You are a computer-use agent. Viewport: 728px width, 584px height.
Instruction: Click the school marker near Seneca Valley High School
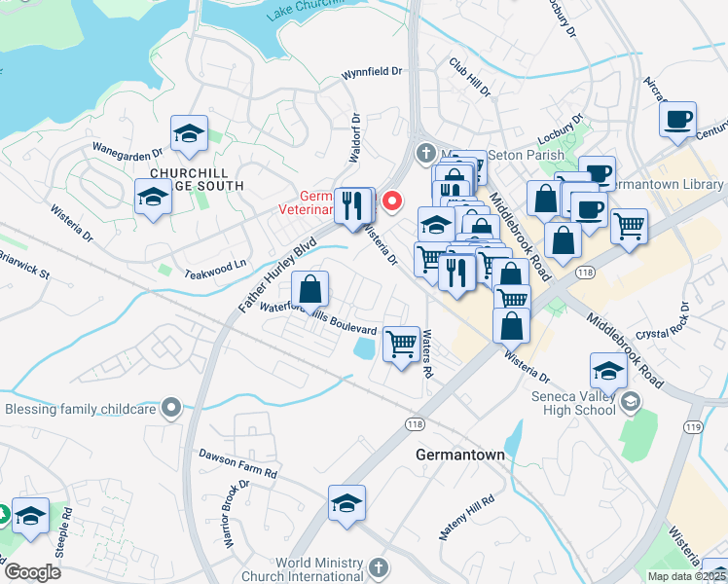pos(608,374)
